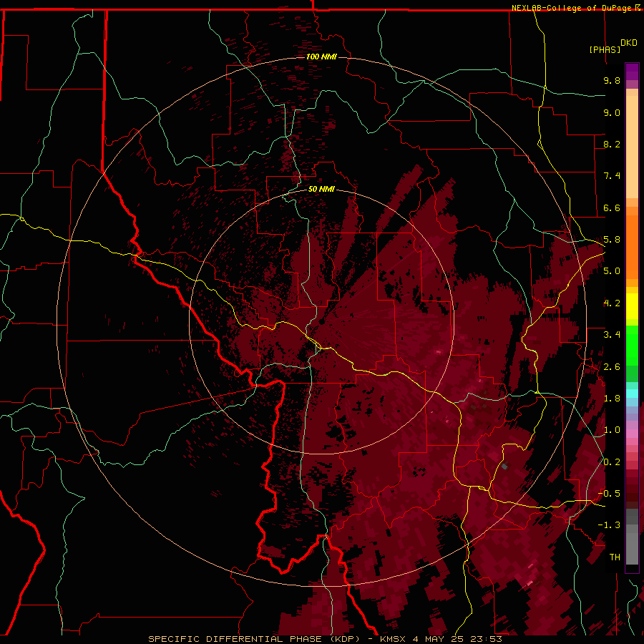Click the 0.2 value on color scale

click(612, 462)
